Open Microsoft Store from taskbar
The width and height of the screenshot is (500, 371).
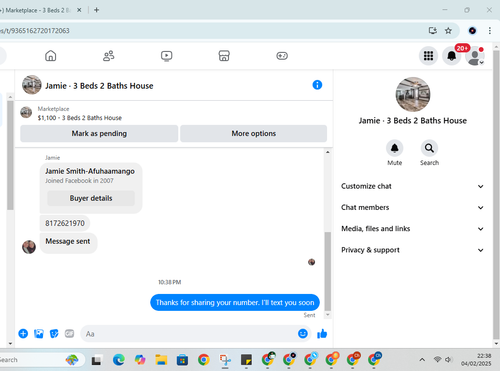coord(182,360)
